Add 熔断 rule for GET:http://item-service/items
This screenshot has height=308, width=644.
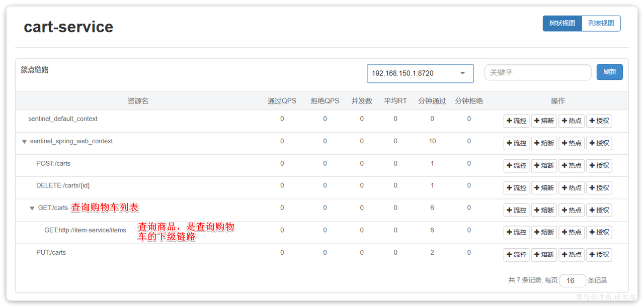click(x=544, y=232)
